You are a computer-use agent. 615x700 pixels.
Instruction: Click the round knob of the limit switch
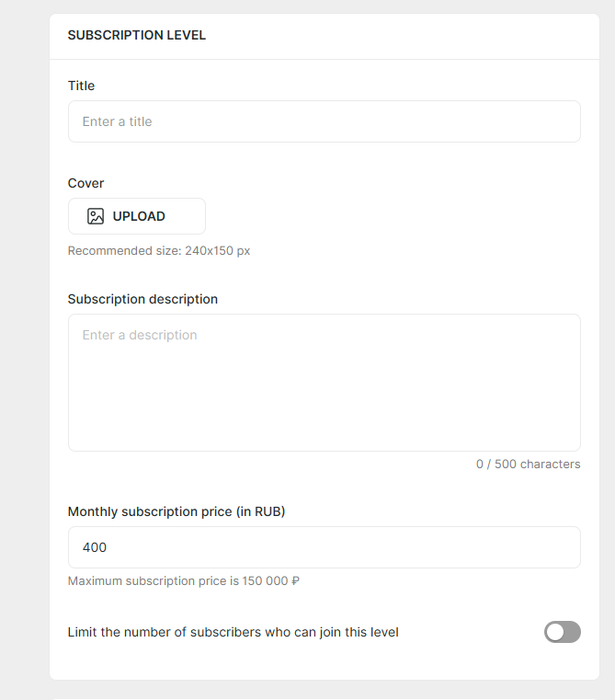(x=554, y=632)
